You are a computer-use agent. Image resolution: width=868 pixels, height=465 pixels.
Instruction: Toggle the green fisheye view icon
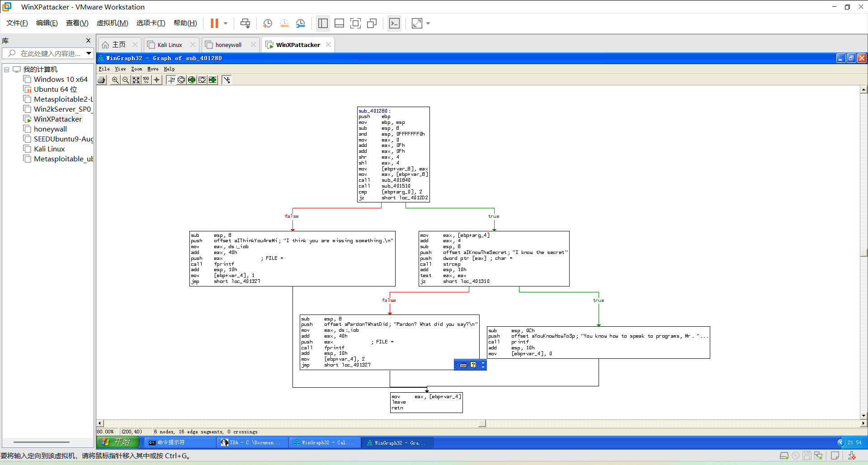(192, 80)
